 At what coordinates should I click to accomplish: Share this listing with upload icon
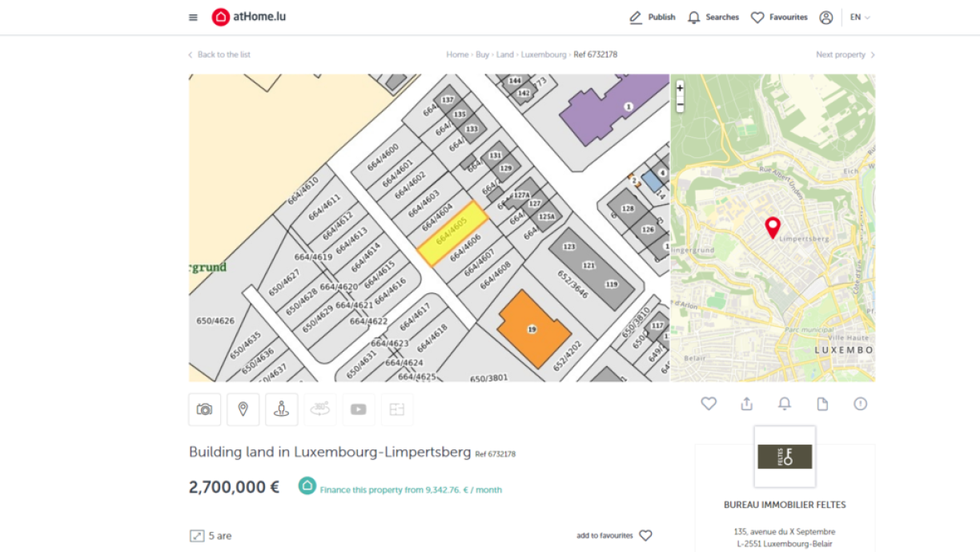pyautogui.click(x=746, y=404)
